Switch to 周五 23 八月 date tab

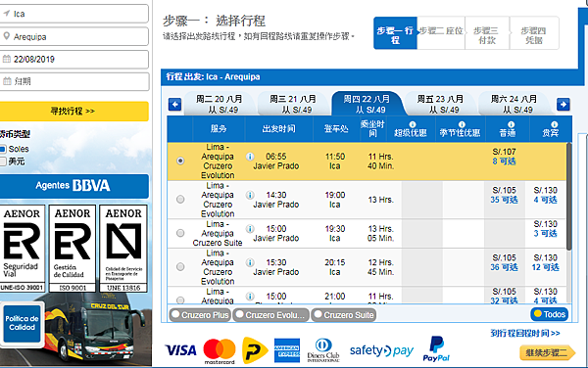[x=440, y=104]
